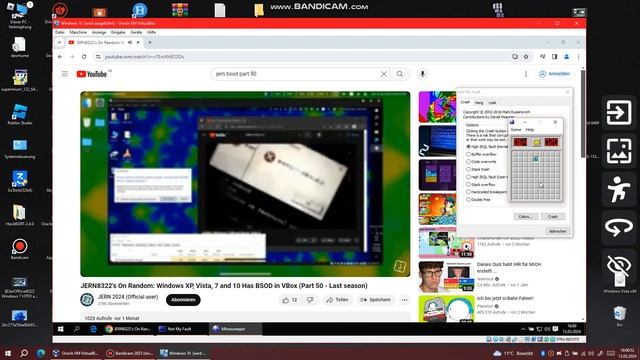Image resolution: width=640 pixels, height=360 pixels.
Task: Select Hardcoded breakpoint crash option
Action: click(469, 191)
